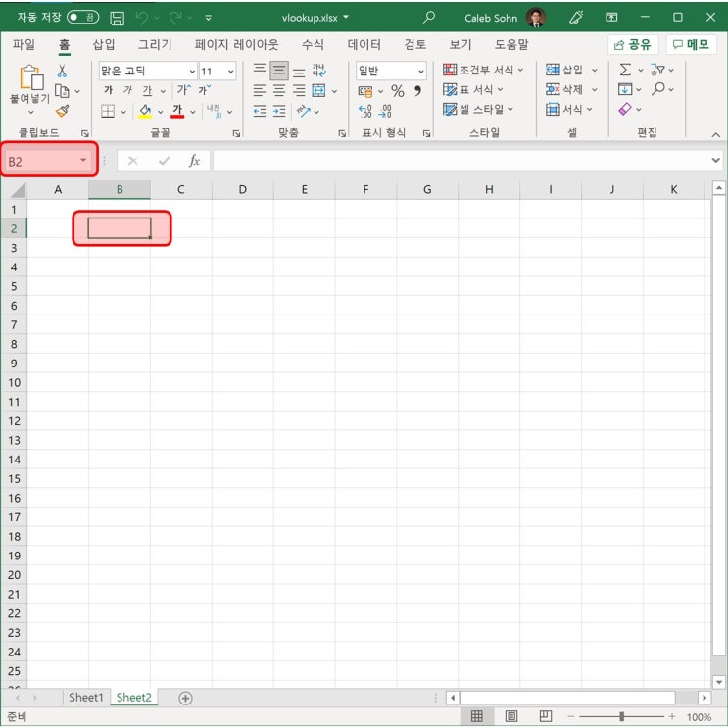The width and height of the screenshot is (728, 728).
Task: Switch to the 데이터 tab
Action: (x=364, y=44)
